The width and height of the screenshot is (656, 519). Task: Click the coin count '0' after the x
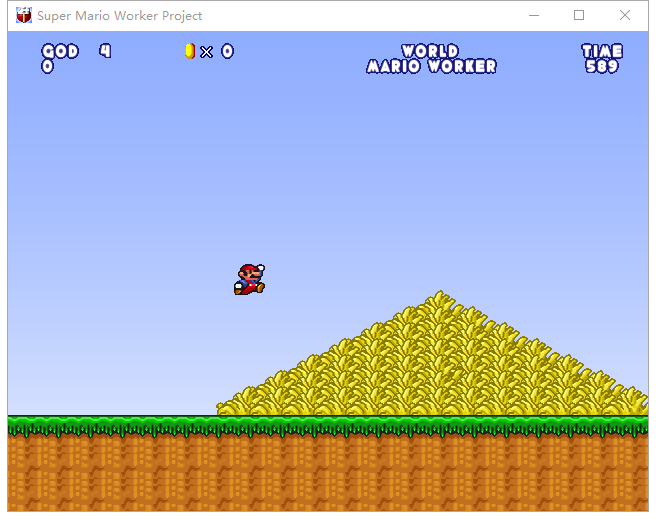228,51
